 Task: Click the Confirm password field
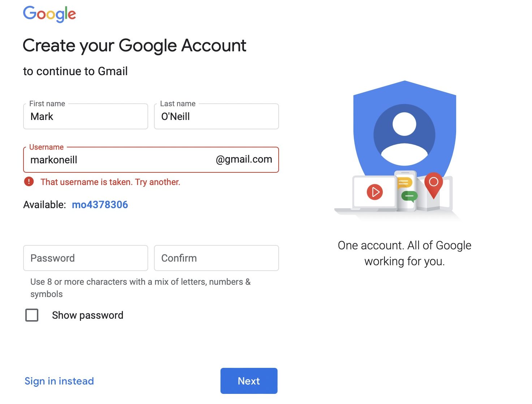pos(216,258)
